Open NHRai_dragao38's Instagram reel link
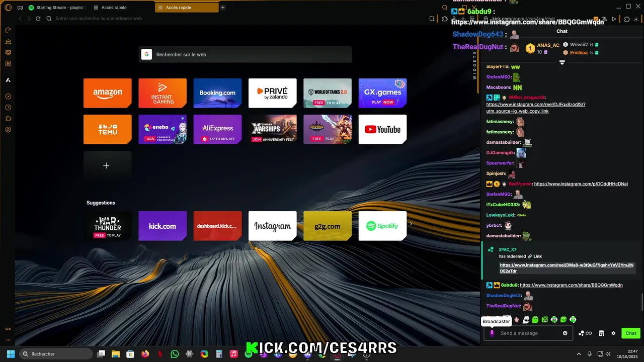 [x=536, y=108]
